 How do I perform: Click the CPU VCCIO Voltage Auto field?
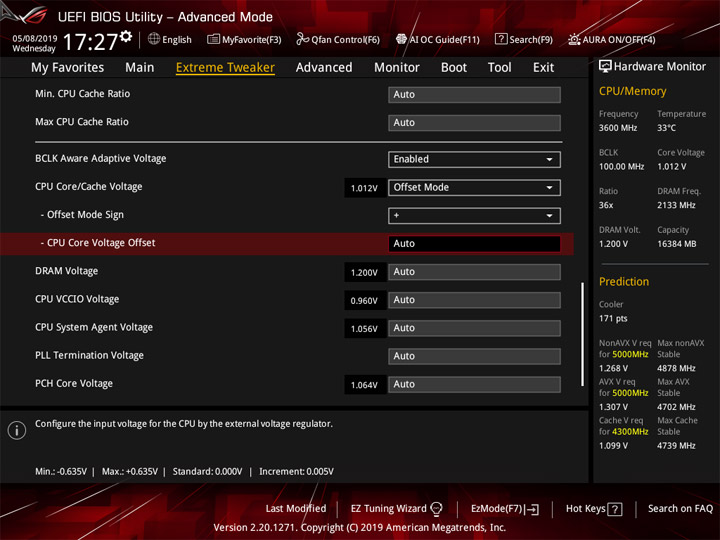click(474, 300)
